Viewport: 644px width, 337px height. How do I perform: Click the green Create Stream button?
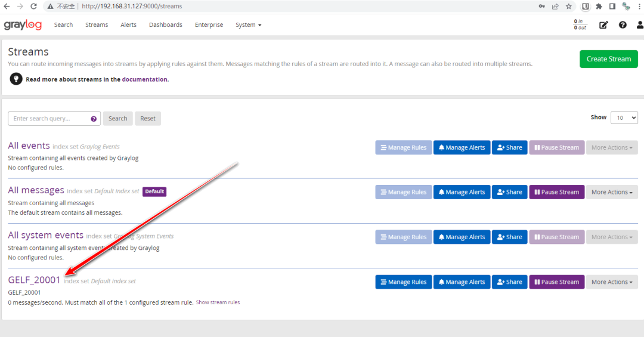(609, 59)
